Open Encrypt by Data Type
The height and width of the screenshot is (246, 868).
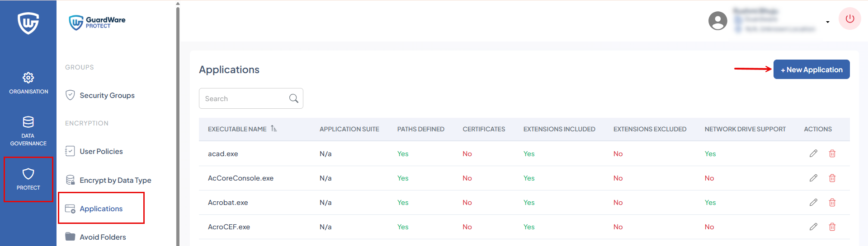(x=115, y=180)
